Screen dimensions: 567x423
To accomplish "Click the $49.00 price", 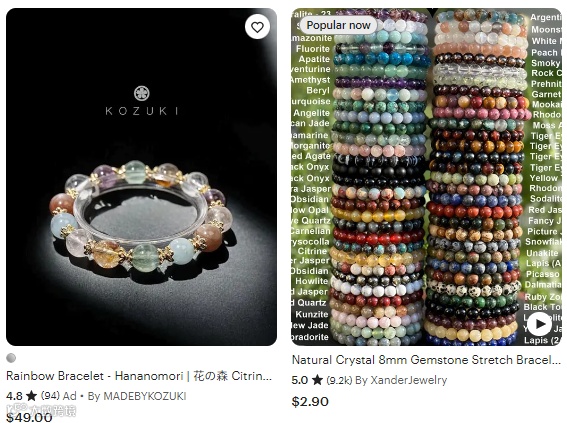I will tap(29, 417).
